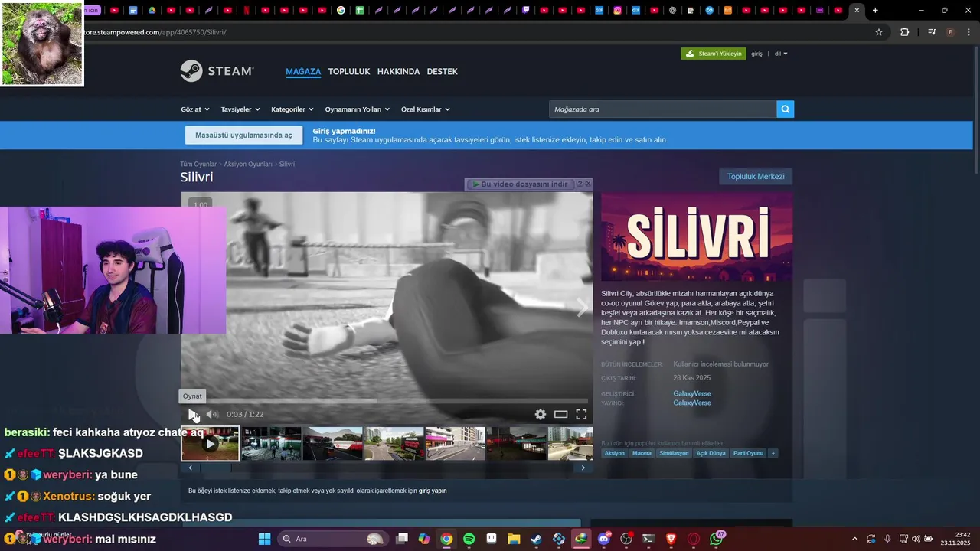Seek on the video progress bar
This screenshot has height=551, width=980.
387,400
